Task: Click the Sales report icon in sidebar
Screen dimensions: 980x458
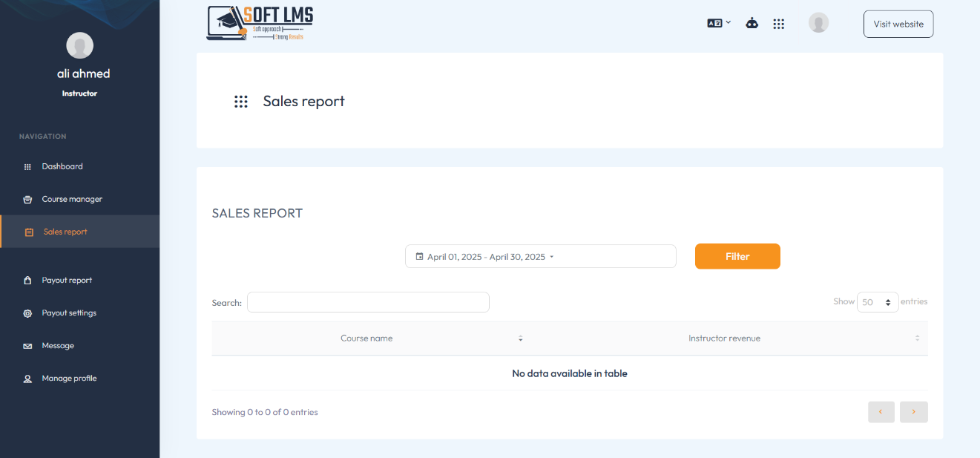Action: (29, 232)
